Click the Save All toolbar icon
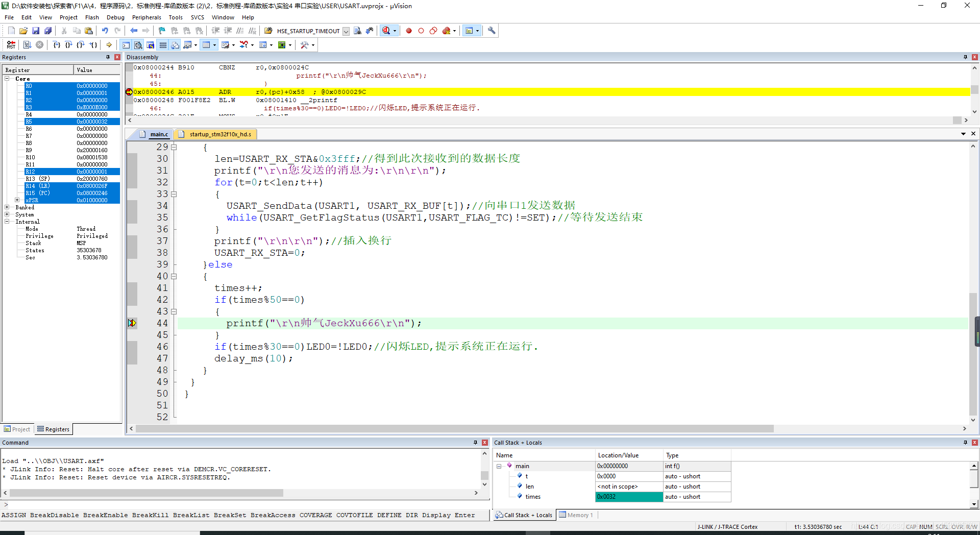980x535 pixels. click(48, 31)
